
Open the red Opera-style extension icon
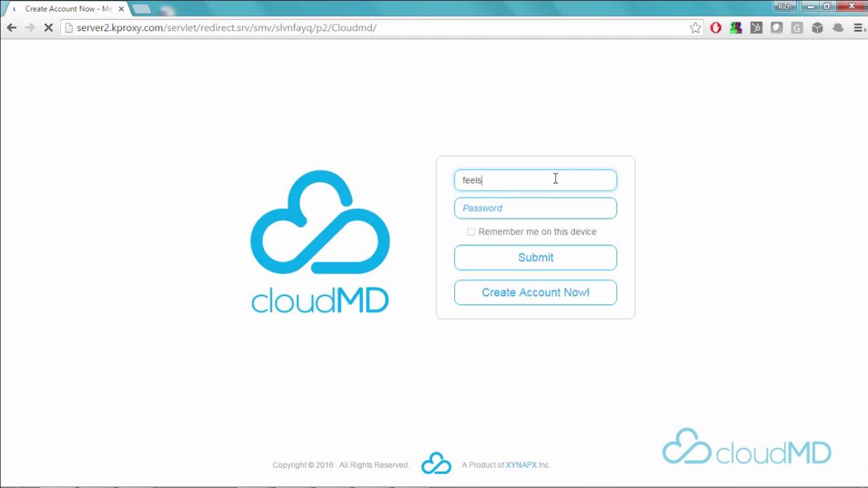(x=715, y=28)
